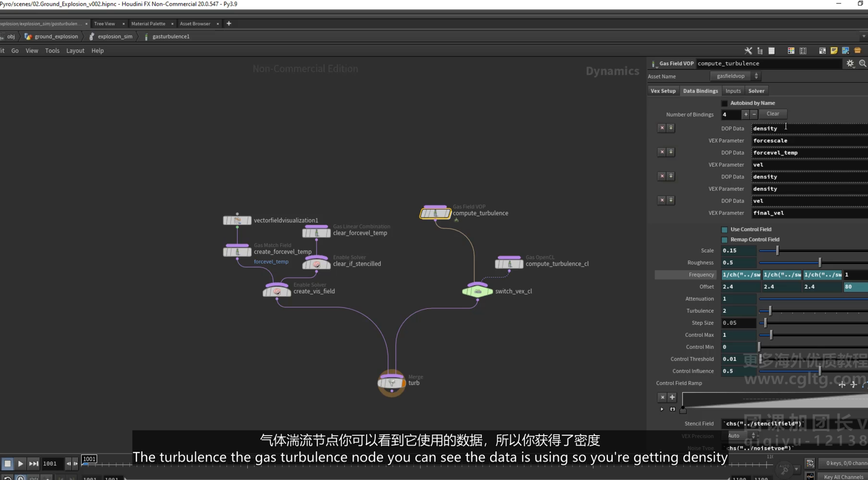Select the turb Merge node icon
The image size is (868, 480).
pyautogui.click(x=391, y=383)
